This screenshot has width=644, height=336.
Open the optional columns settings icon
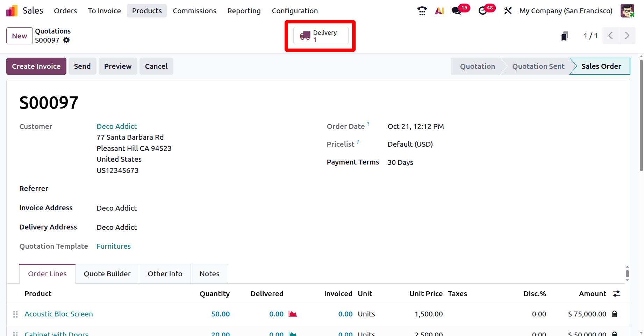(616, 294)
